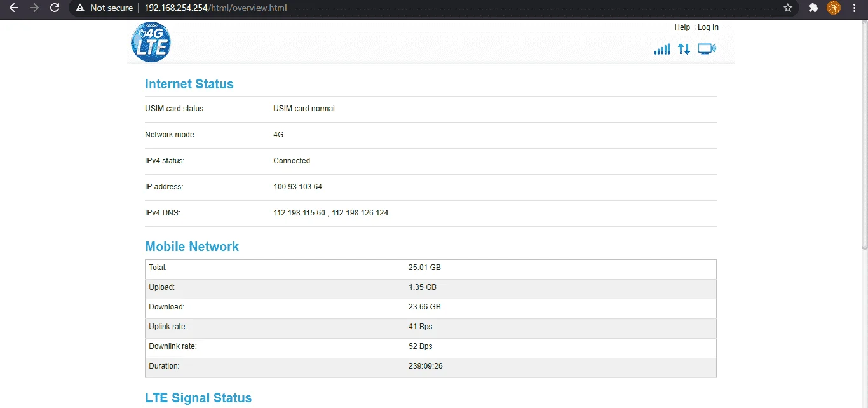Click the Globe 4G LTE logo

point(151,41)
